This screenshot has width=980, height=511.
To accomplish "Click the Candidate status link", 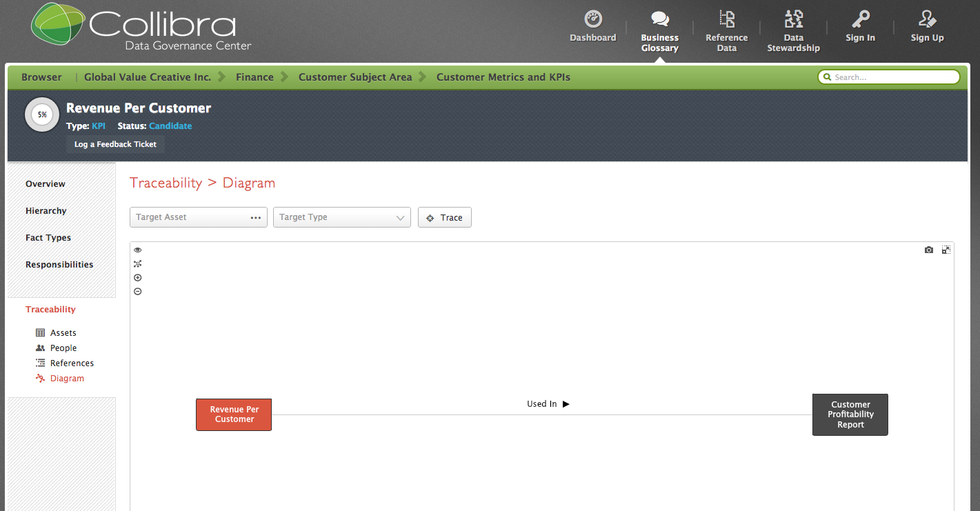I will 170,126.
